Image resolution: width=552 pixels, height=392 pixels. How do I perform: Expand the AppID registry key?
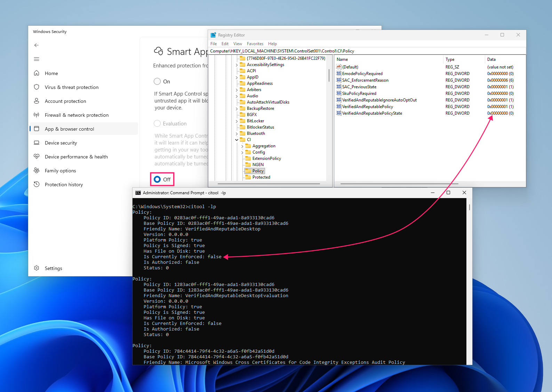click(237, 77)
